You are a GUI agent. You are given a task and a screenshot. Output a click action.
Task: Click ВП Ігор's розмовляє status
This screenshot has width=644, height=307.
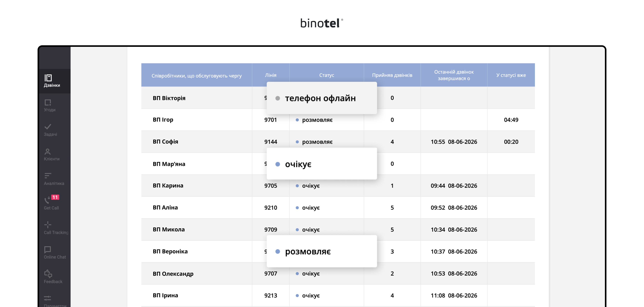point(314,120)
